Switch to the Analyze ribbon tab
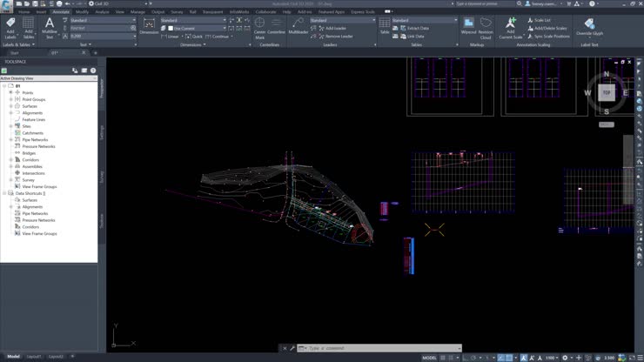 103,12
